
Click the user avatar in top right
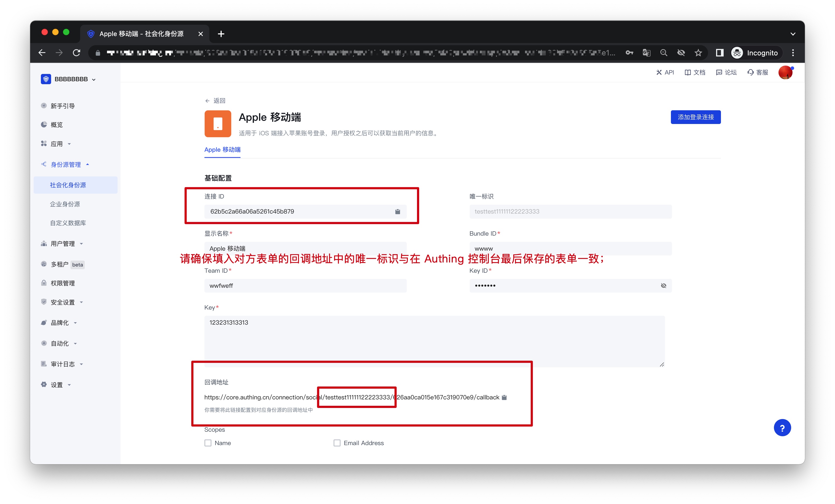(785, 72)
